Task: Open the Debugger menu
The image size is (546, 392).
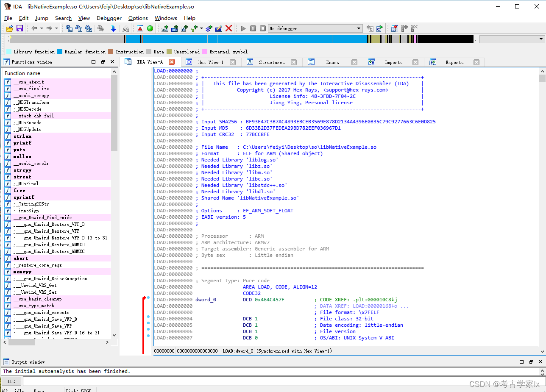Action: [x=109, y=18]
